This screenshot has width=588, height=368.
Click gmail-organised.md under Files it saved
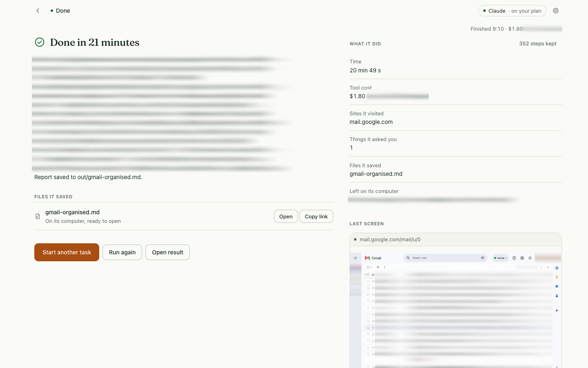click(x=376, y=174)
